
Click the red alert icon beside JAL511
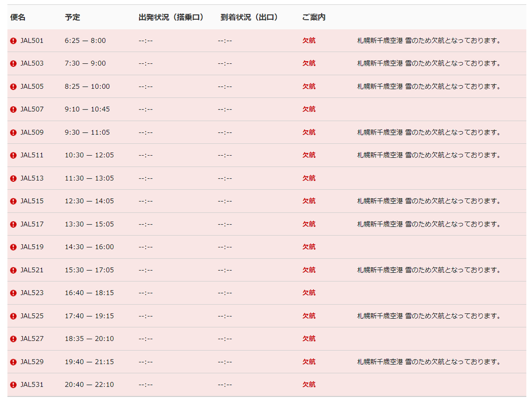(x=13, y=156)
